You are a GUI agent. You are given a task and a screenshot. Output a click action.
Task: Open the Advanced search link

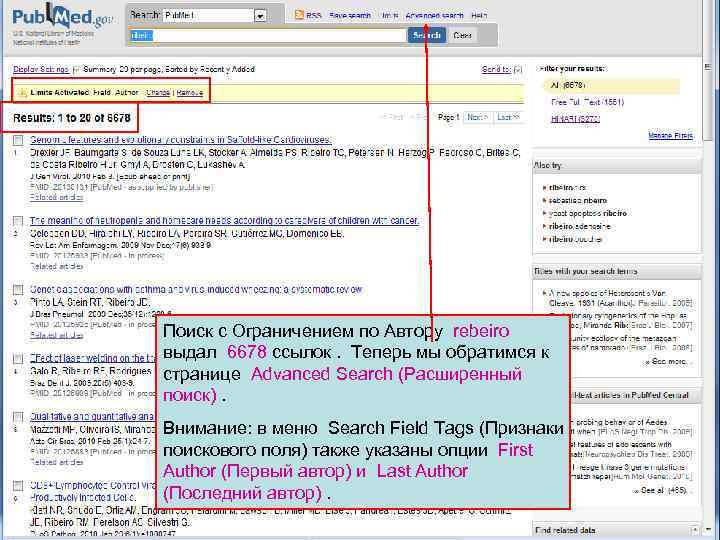434,16
